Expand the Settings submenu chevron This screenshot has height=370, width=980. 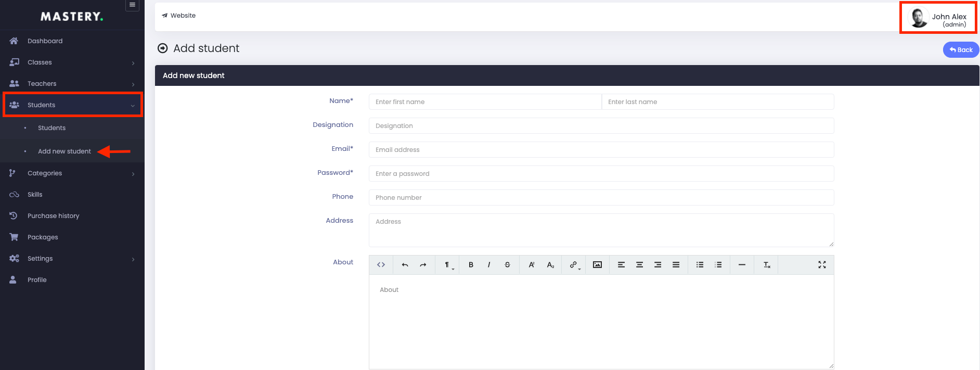[133, 259]
